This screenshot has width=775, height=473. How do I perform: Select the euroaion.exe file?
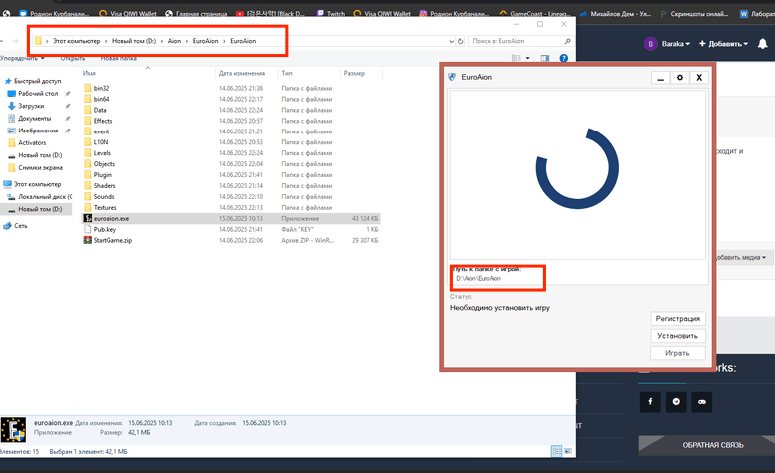[x=110, y=218]
